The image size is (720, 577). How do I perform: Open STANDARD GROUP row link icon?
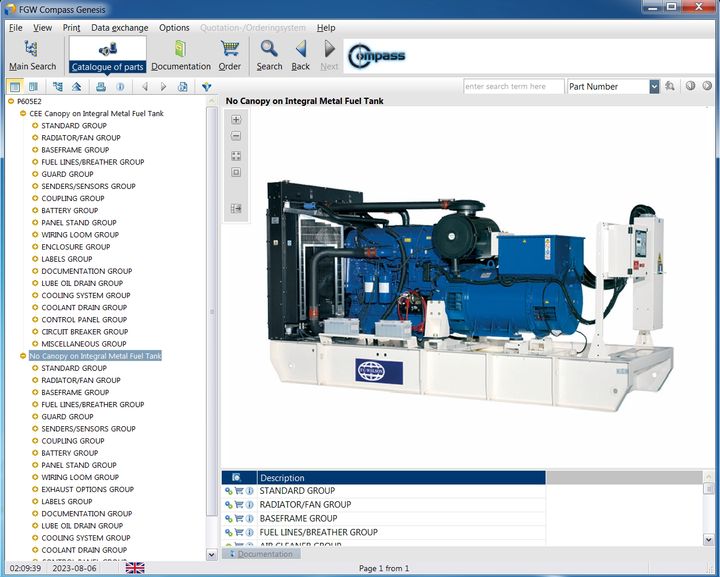pyautogui.click(x=228, y=491)
